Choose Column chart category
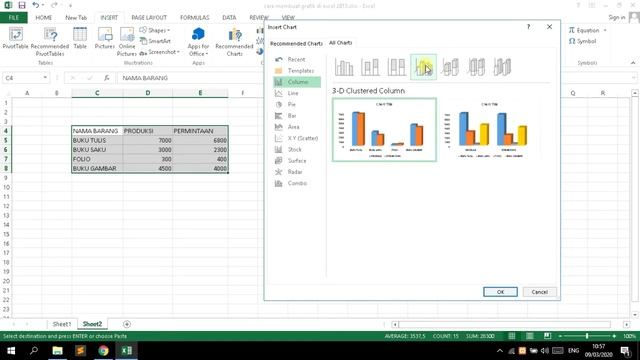 point(297,82)
